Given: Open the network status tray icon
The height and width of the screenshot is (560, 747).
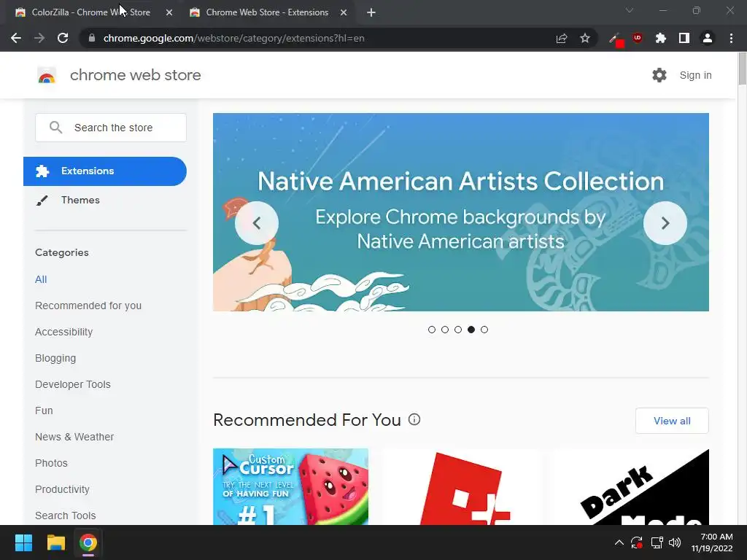Looking at the screenshot, I should pos(657,542).
